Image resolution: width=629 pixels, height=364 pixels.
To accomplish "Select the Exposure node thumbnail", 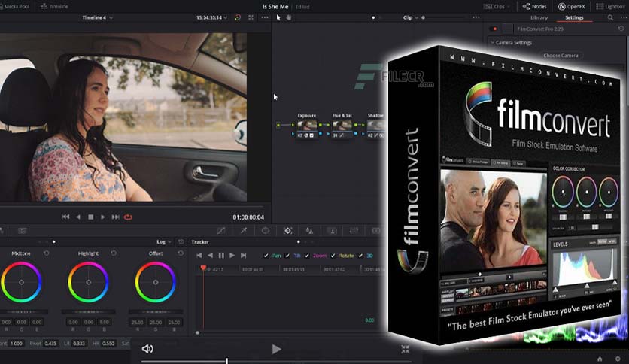I will pyautogui.click(x=307, y=126).
